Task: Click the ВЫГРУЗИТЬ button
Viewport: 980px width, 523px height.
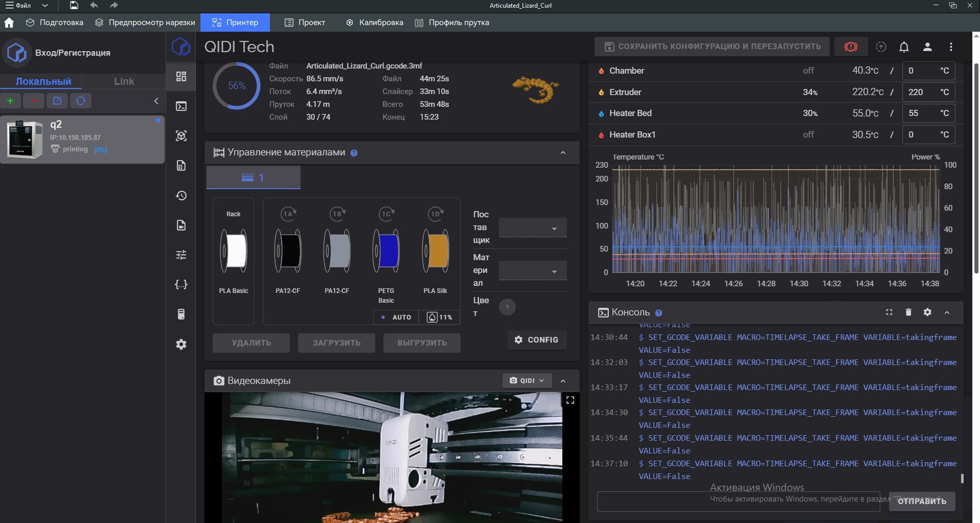Action: point(422,343)
